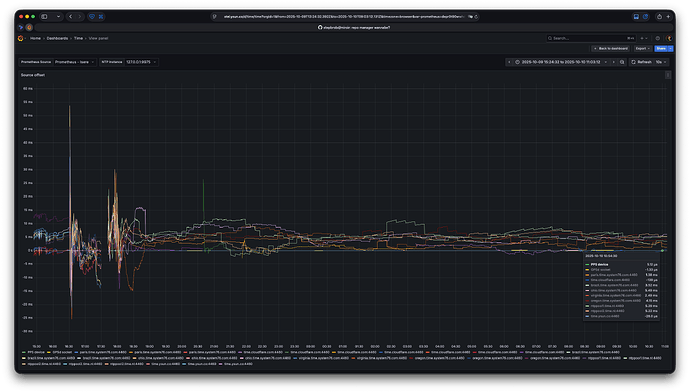Open the browser share icon
This screenshot has width=690, height=392.
pos(659,17)
